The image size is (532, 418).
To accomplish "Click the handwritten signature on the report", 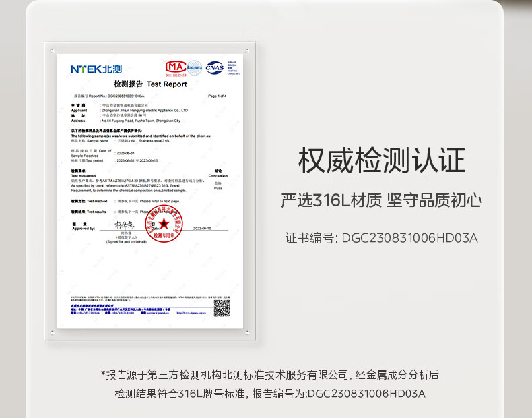I will click(124, 225).
